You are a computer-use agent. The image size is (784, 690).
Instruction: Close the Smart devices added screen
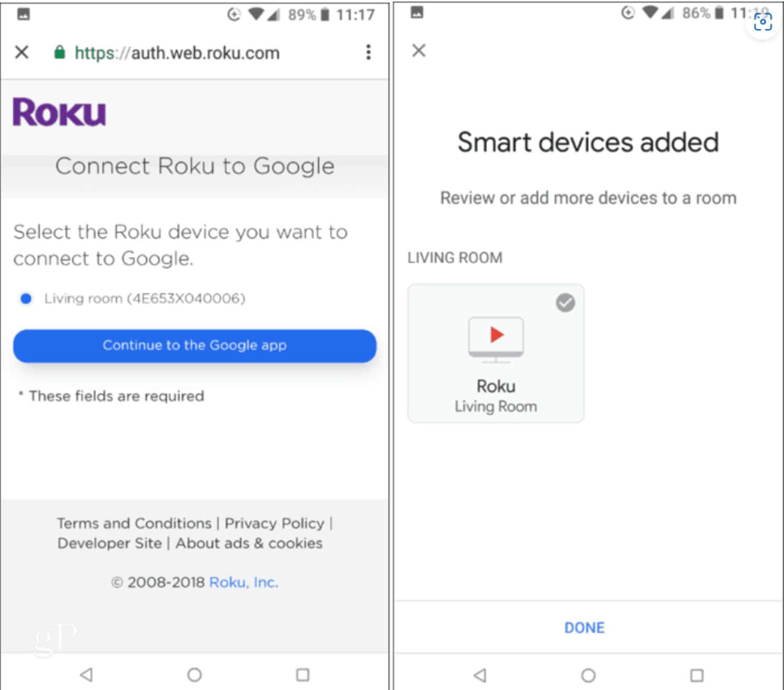point(419,51)
